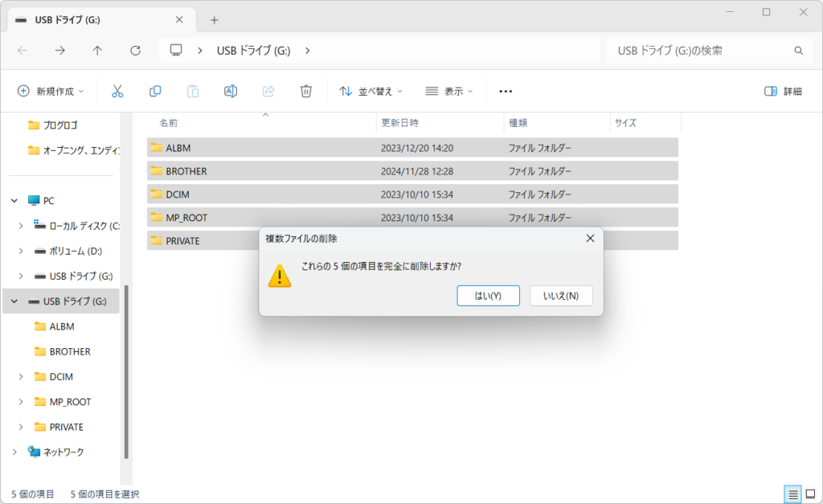Click the Delete trash can icon

[306, 92]
